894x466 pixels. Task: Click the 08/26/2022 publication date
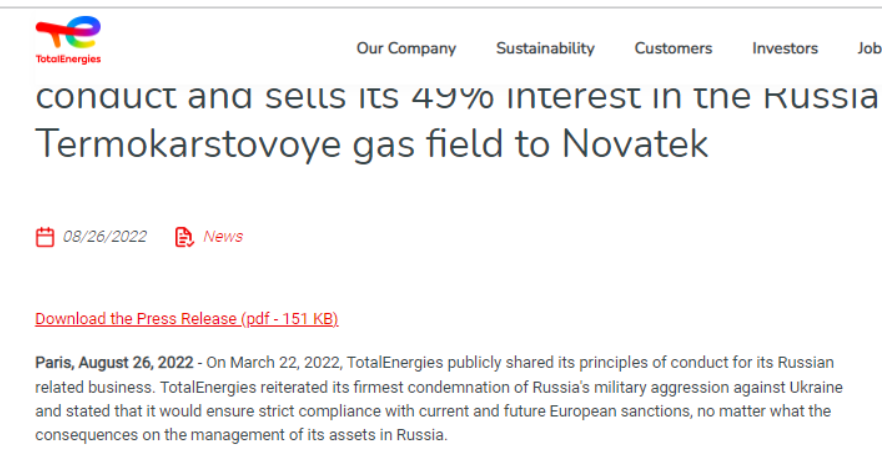[105, 237]
